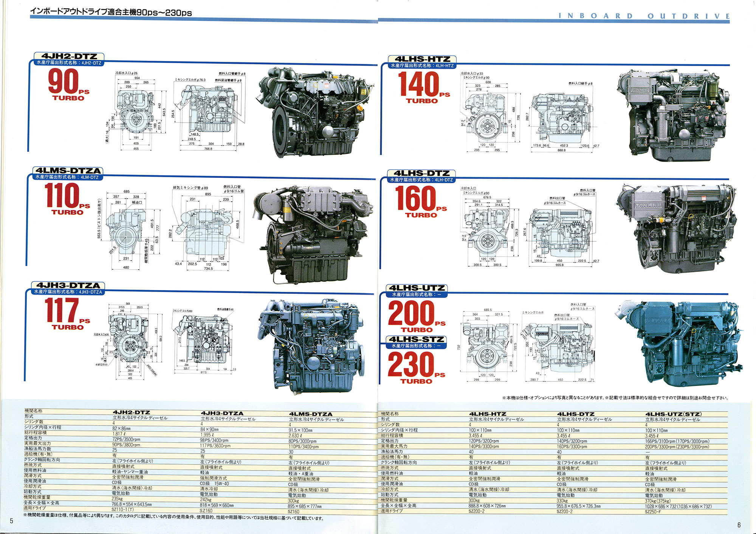Click the 4LHS-DTZ side-view dimension drawing
The width and height of the screenshot is (756, 534).
click(564, 227)
